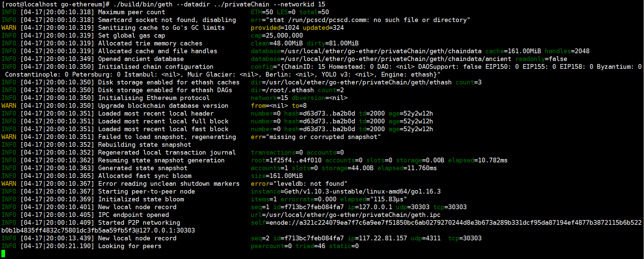Click the 'clean=48.00MiB dirty=81.00MiB' values
Screen dimensions: 644x259
pyautogui.click(x=305, y=43)
